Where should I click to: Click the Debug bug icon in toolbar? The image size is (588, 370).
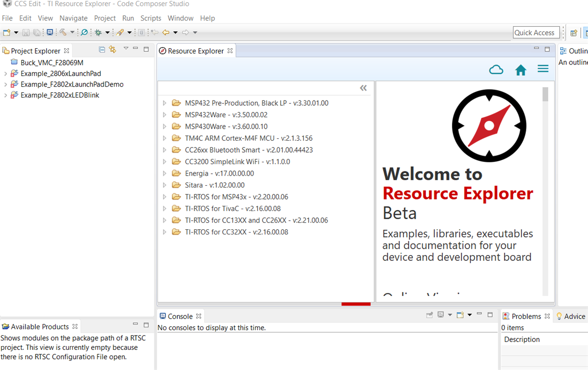98,33
